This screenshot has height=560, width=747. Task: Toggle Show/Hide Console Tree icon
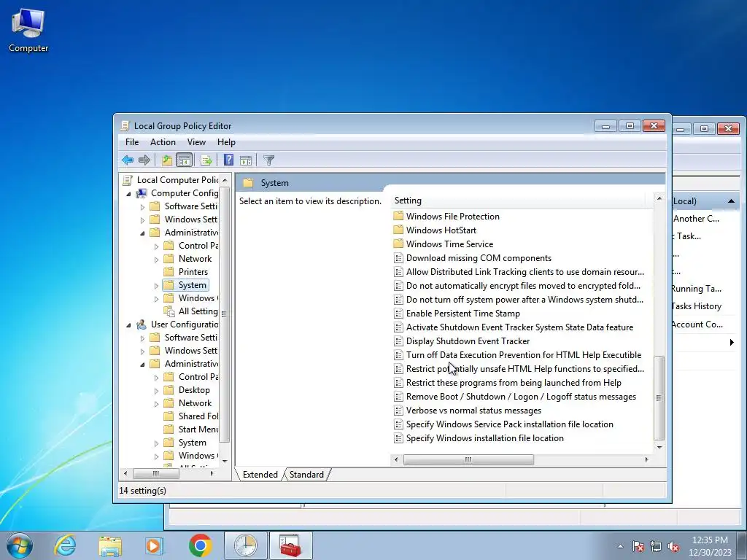(x=184, y=160)
